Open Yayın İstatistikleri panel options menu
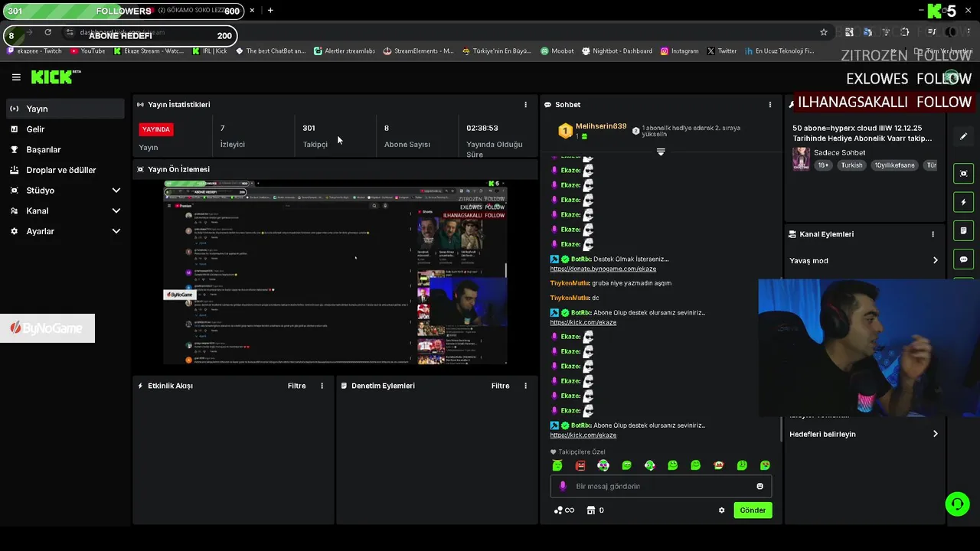980x551 pixels. point(525,104)
